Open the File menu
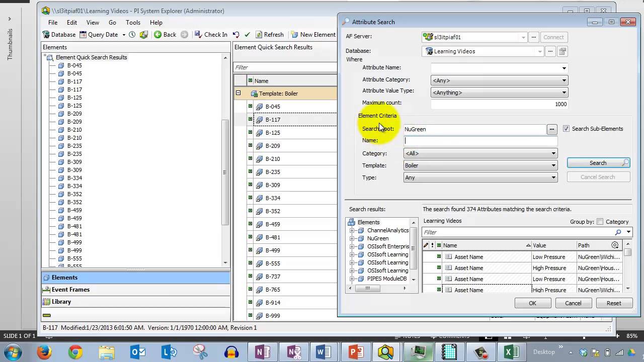This screenshot has height=362, width=644. tap(53, 23)
